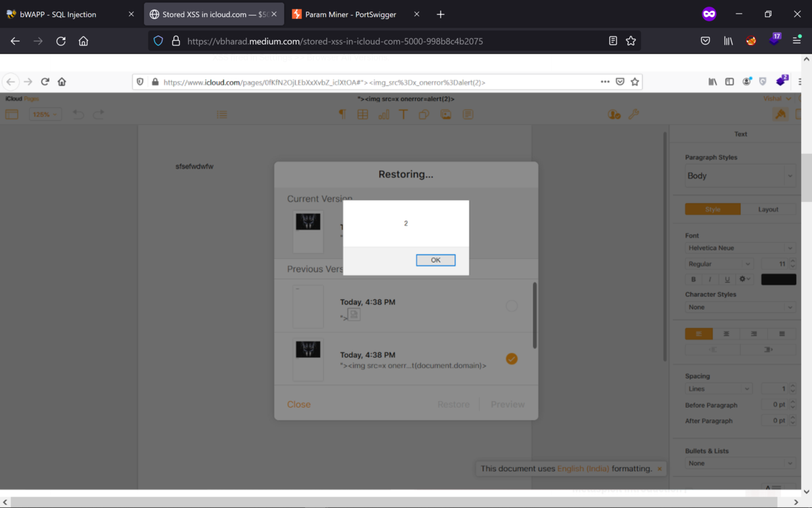Open the Helvetica Neue font dropdown

pyautogui.click(x=740, y=248)
